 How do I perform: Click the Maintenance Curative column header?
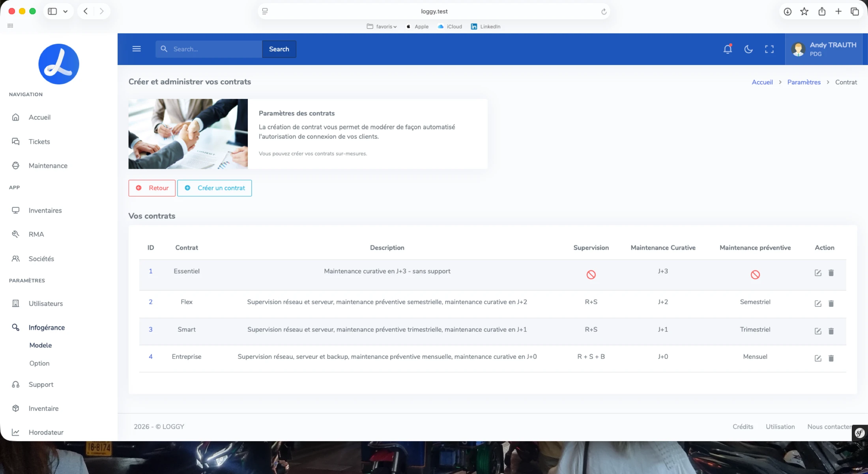coord(663,248)
